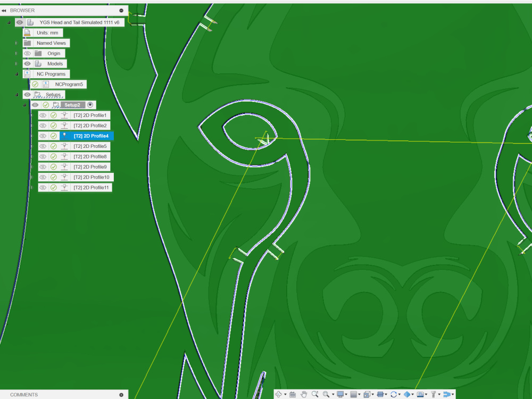Click the NC Programs label
Screen dimensions: 532x399
coord(51,74)
